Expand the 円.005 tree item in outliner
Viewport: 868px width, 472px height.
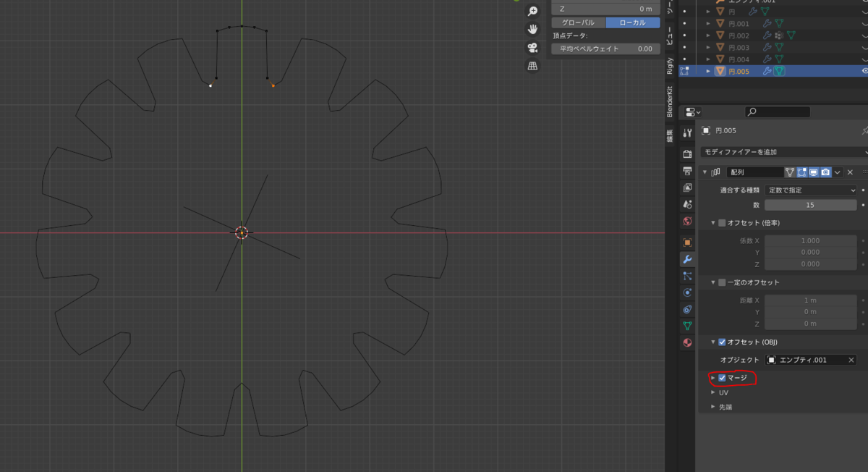(709, 71)
